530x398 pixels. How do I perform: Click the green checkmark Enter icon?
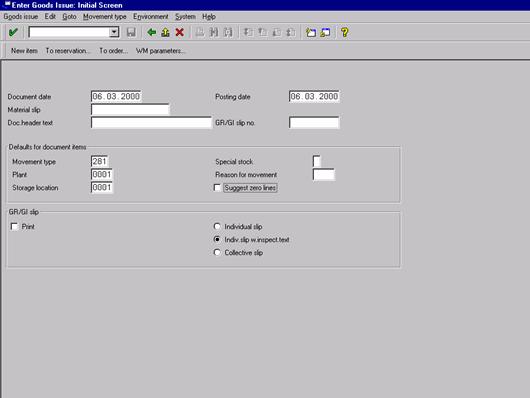13,32
